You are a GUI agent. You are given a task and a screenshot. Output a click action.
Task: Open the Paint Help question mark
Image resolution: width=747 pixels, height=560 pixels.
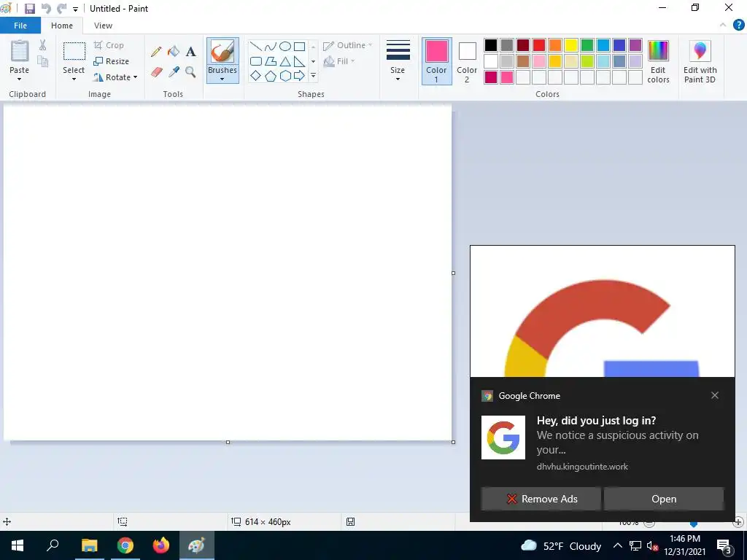point(738,26)
